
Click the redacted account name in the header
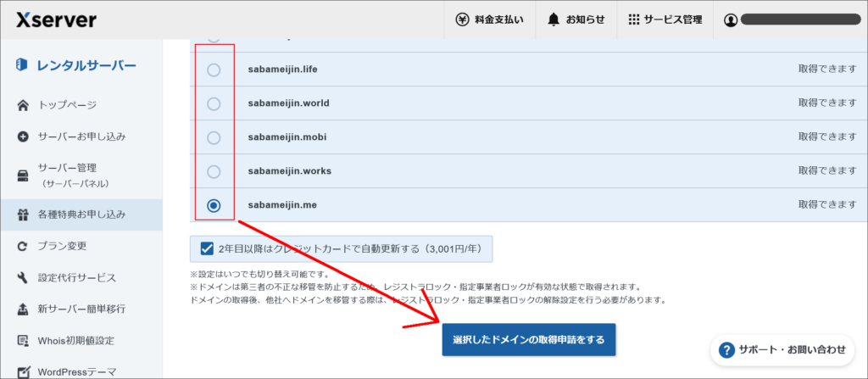pos(800,20)
